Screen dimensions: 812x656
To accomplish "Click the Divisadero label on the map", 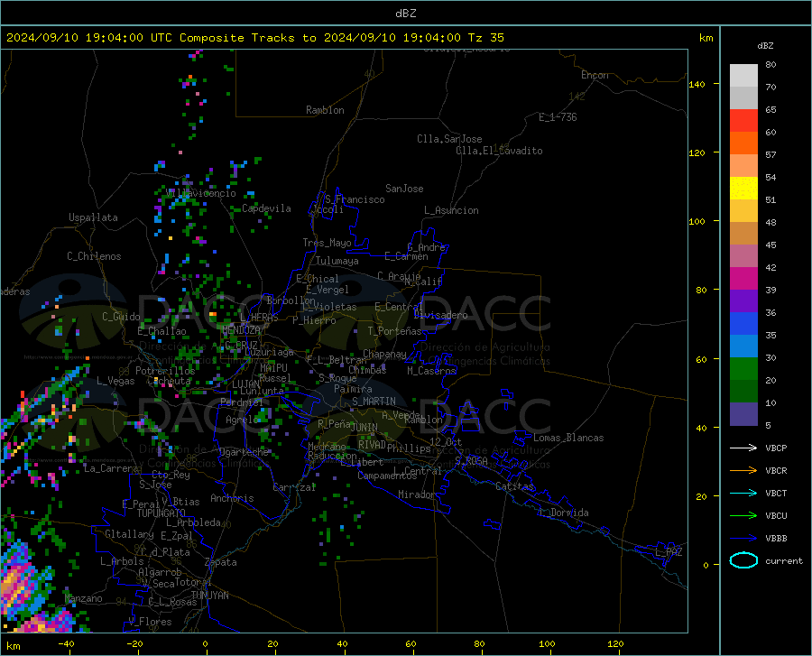I will click(x=440, y=315).
